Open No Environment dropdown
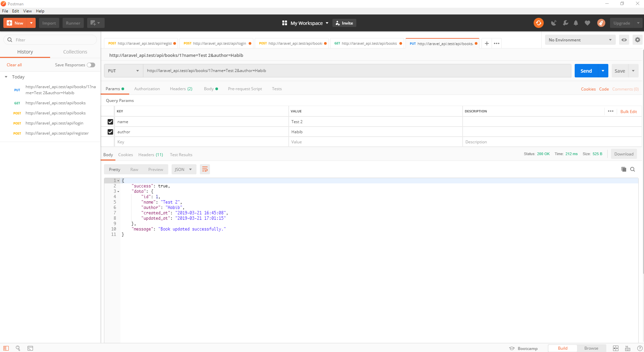 click(580, 40)
